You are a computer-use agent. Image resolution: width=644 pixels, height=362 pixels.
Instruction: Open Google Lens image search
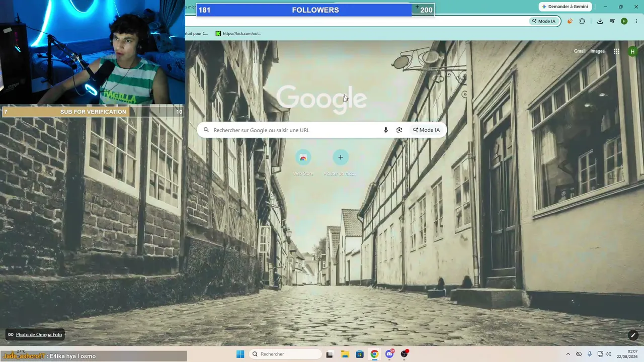[399, 130]
